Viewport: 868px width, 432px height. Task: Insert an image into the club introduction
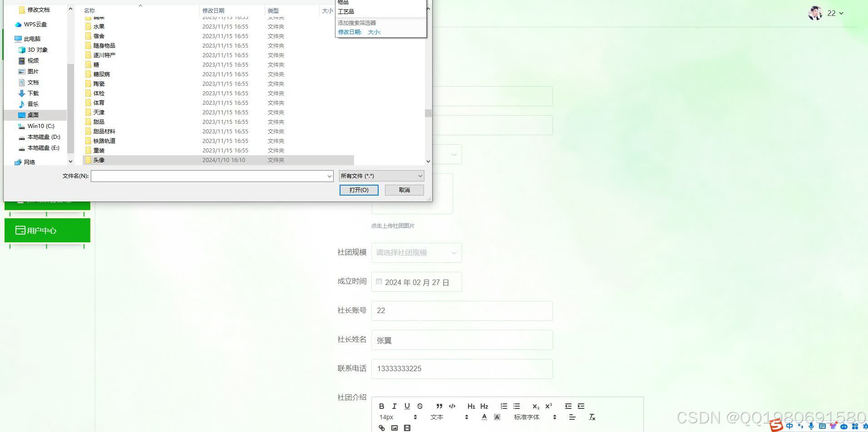click(x=395, y=427)
